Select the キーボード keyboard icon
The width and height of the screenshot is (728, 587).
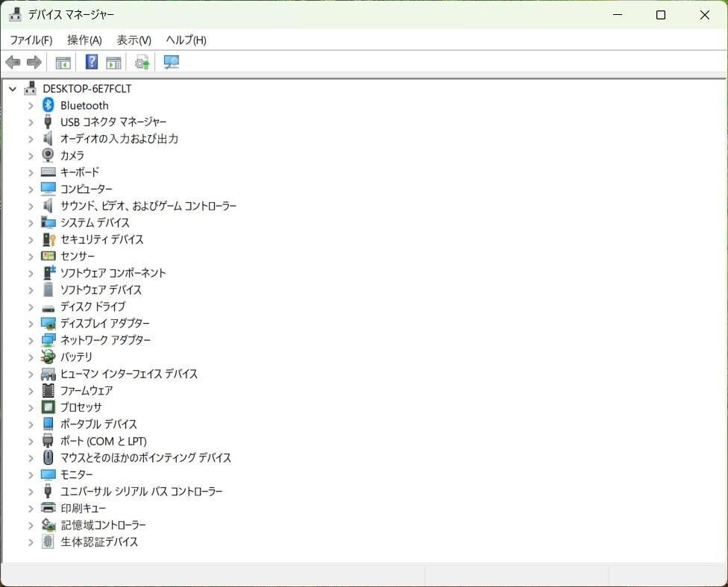48,172
